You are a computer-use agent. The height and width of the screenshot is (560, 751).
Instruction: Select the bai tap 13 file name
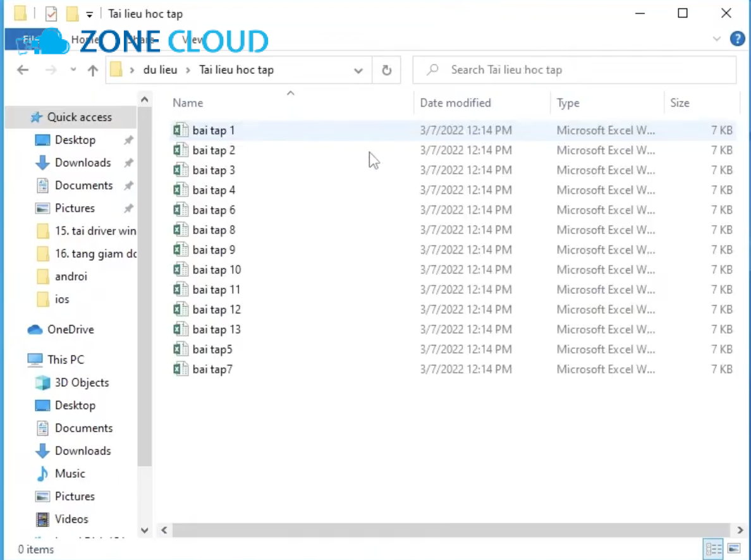pyautogui.click(x=216, y=329)
